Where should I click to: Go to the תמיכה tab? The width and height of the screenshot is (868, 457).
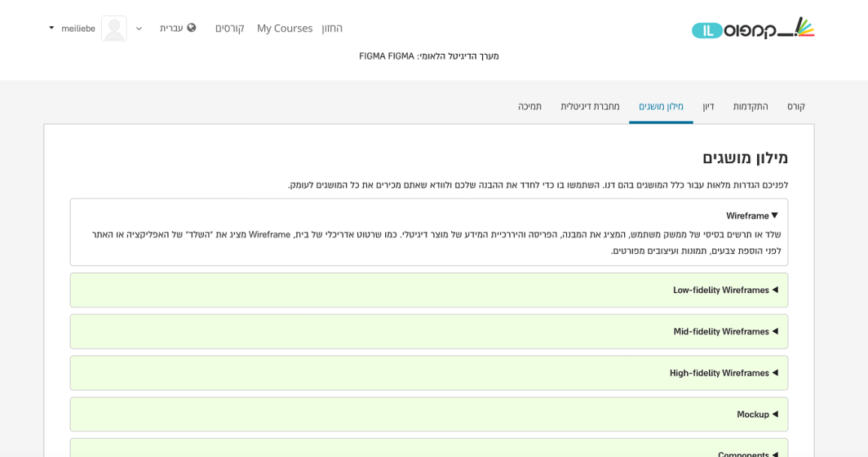coord(529,106)
